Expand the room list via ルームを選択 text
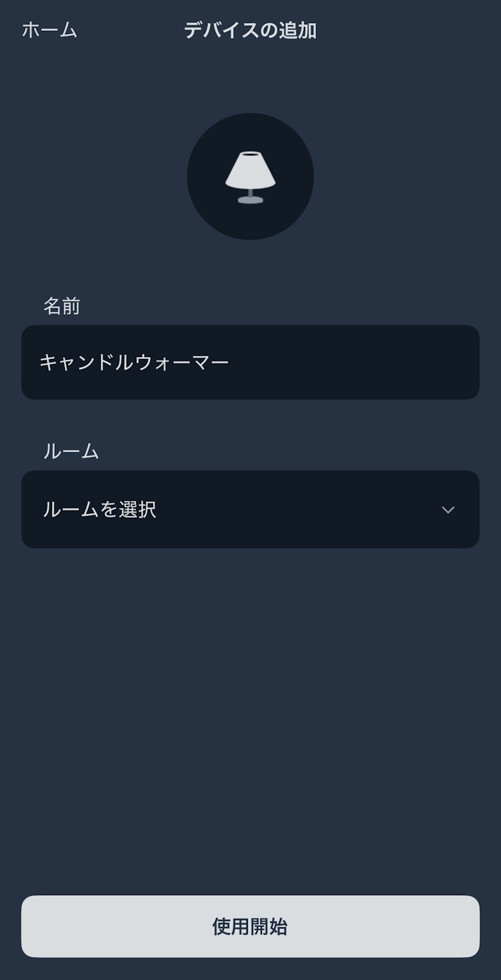Viewport: 501px width, 980px height. tap(100, 510)
